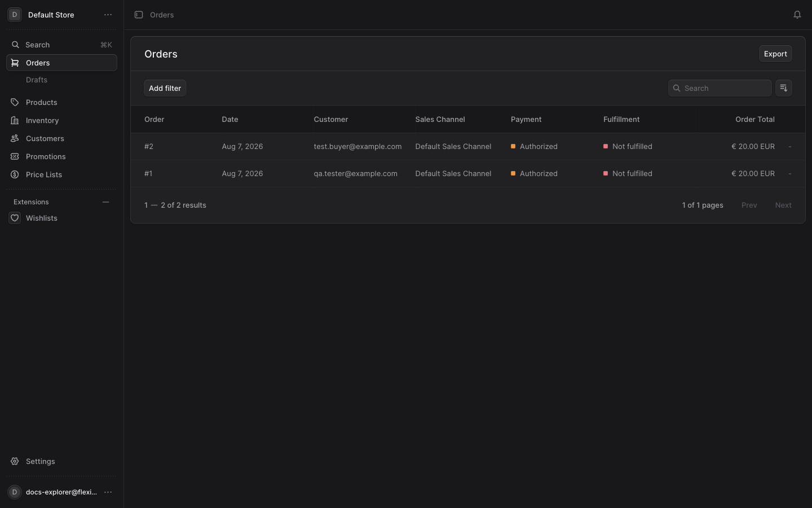Open the sort order icon button
This screenshot has width=812, height=508.
(x=784, y=88)
